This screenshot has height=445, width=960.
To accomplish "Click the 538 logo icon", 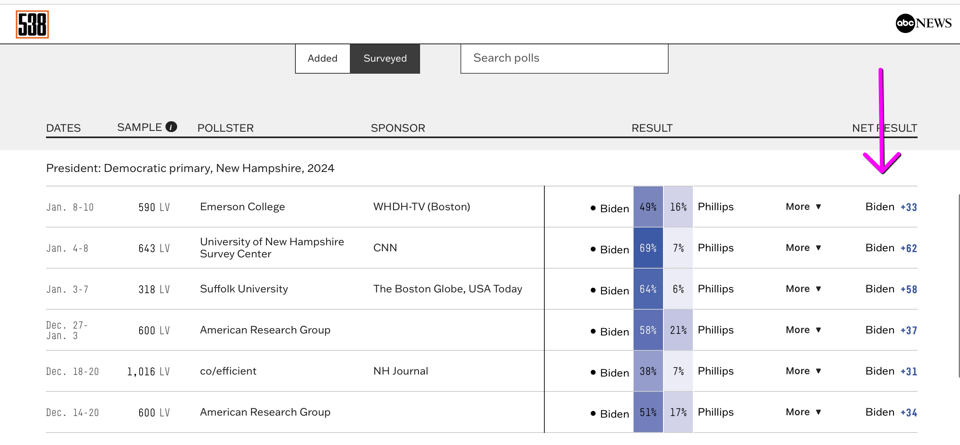I will tap(32, 25).
